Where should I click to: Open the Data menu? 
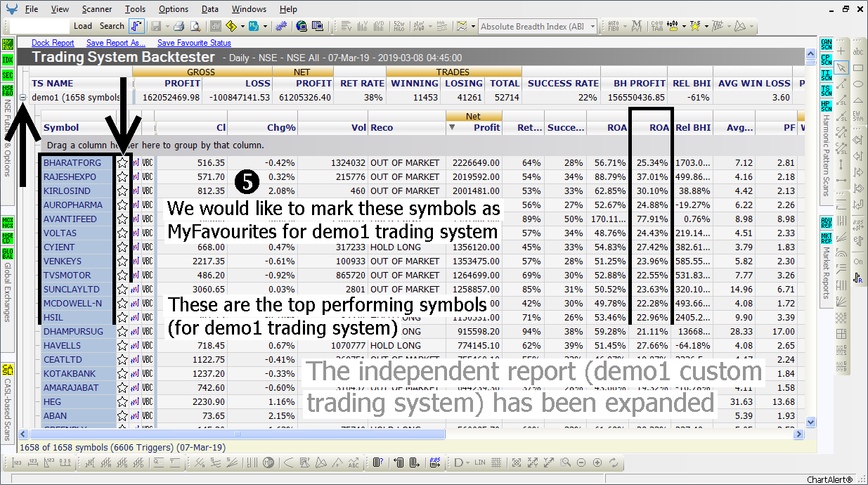[x=209, y=9]
